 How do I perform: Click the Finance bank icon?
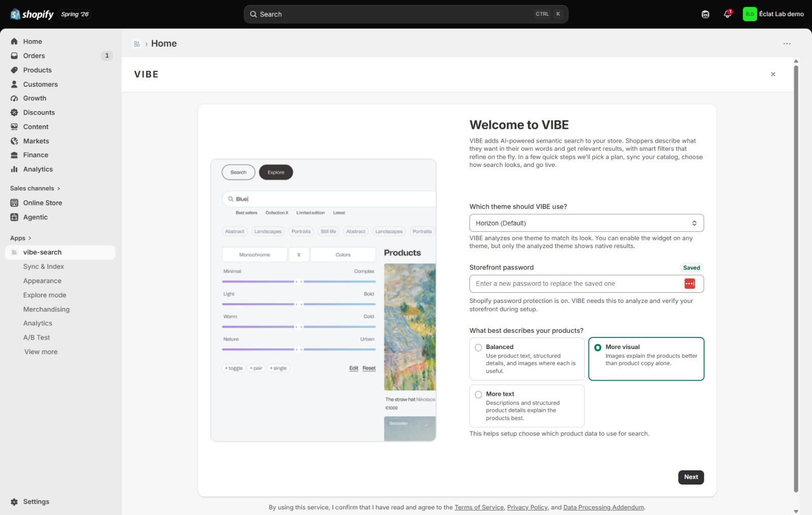click(x=14, y=155)
